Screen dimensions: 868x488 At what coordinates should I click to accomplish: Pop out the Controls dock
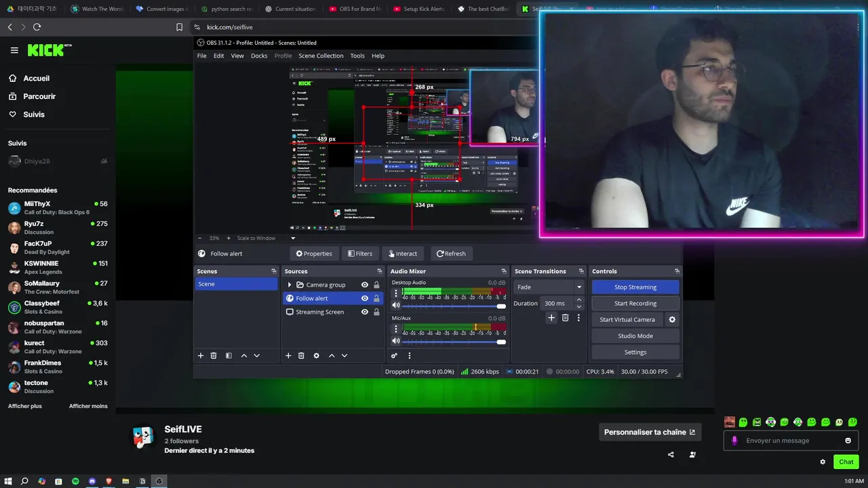pyautogui.click(x=677, y=271)
